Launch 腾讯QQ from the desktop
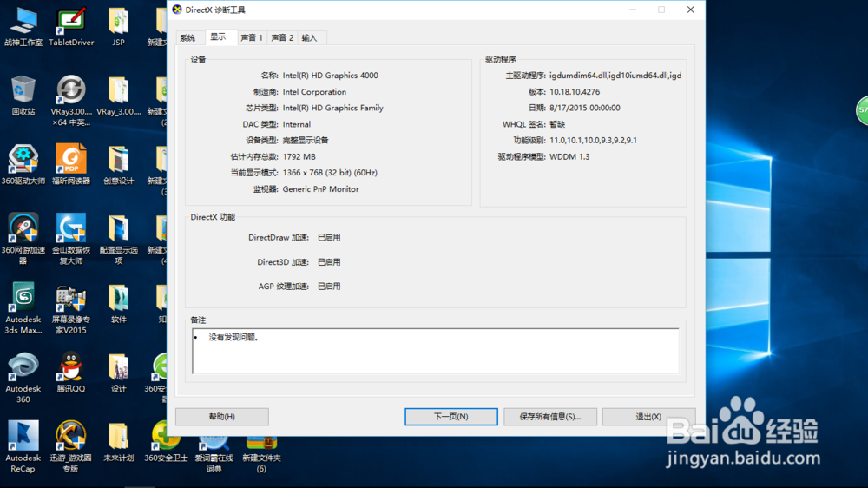 71,373
